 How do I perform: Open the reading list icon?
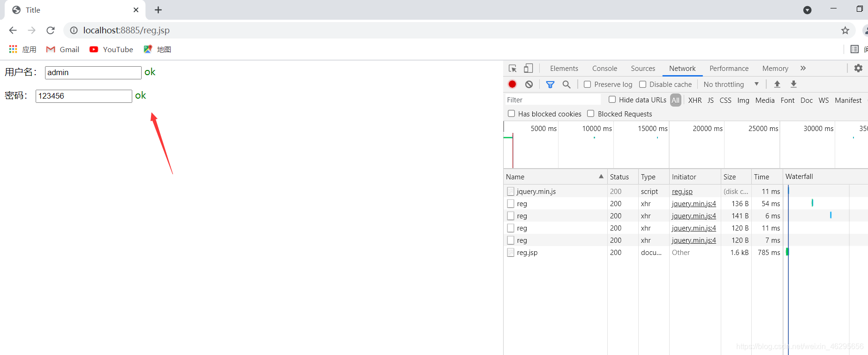(x=854, y=49)
